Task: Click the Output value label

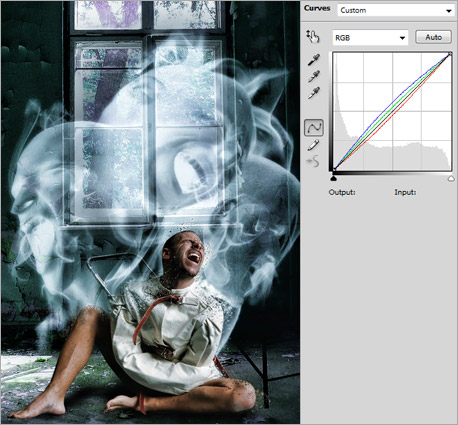Action: tap(342, 192)
